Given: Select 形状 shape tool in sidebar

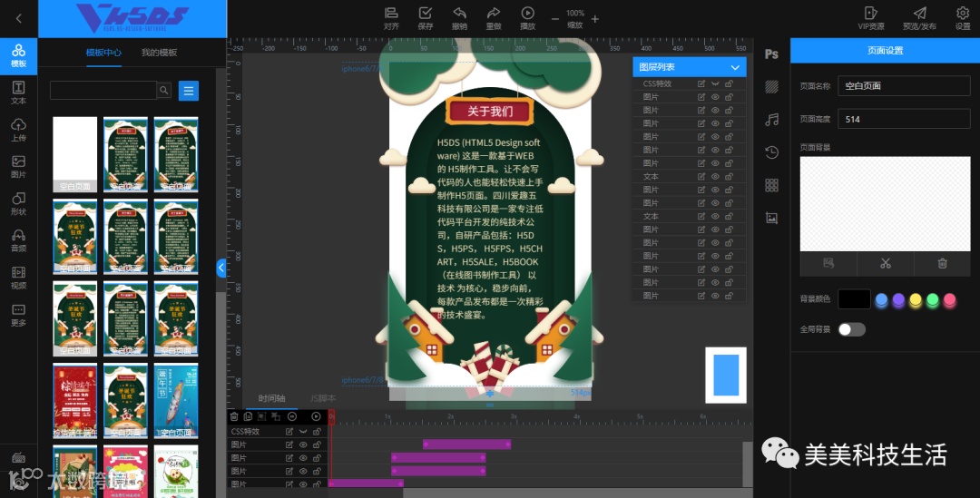Looking at the screenshot, I should click(x=19, y=204).
